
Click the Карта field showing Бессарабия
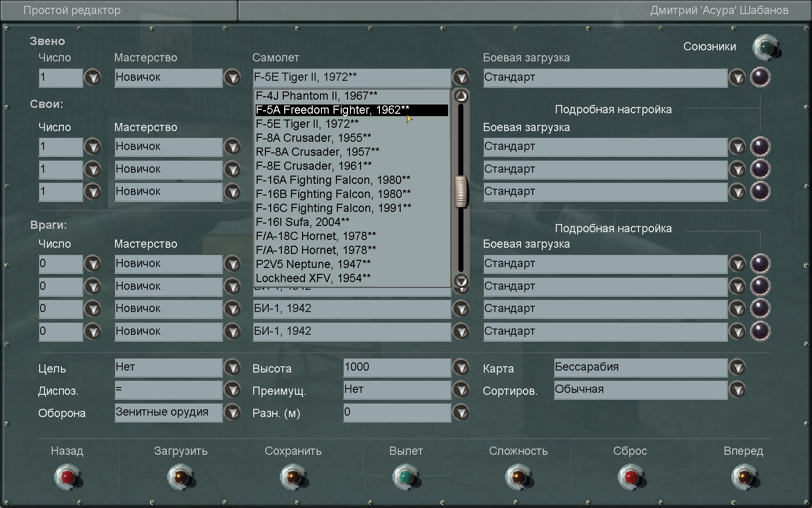641,367
